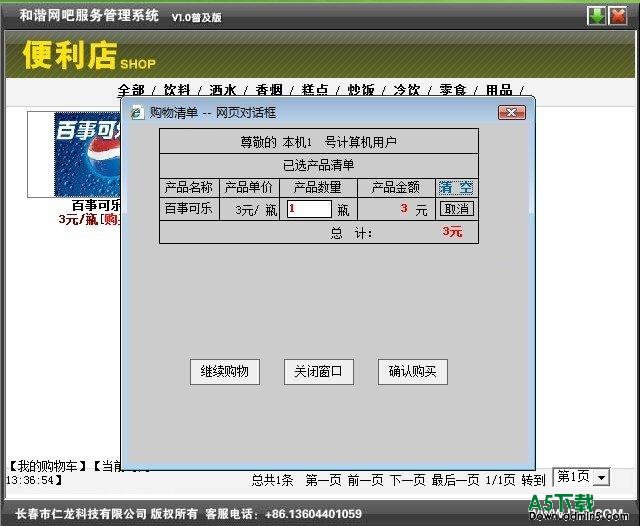Viewport: 640px width, 526px height.
Task: Close the 购物清单 dialog
Action: coord(511,113)
